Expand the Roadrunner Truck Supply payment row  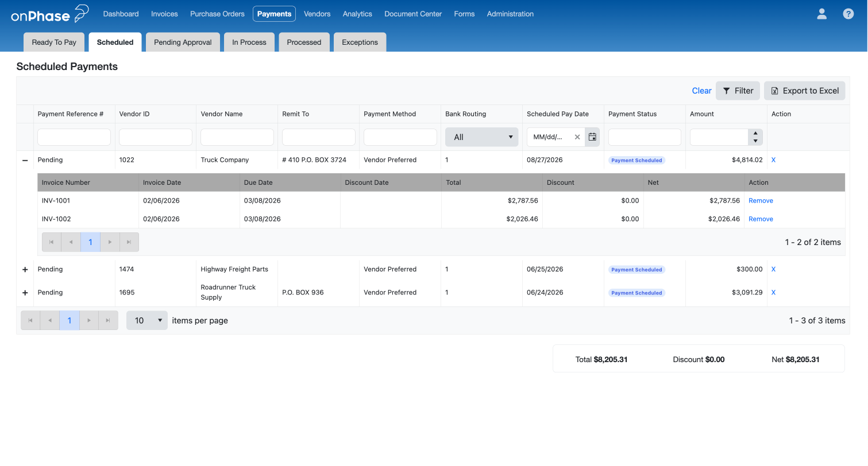[25, 293]
